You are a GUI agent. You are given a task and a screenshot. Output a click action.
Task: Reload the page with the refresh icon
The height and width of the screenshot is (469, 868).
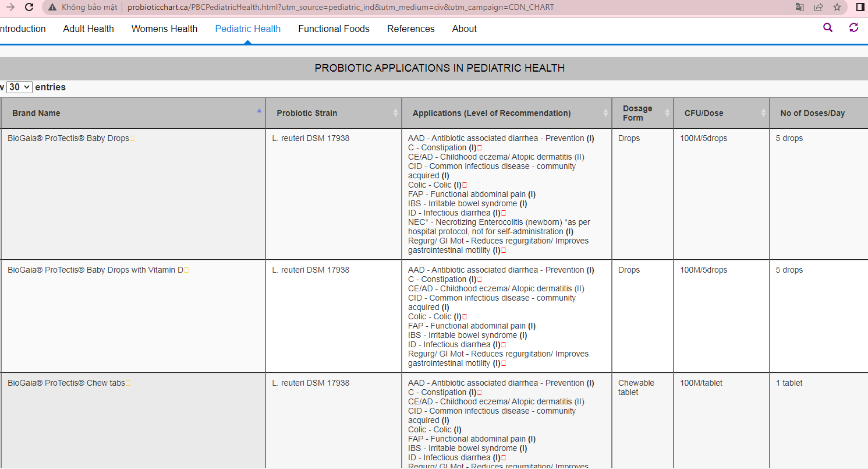(x=29, y=8)
